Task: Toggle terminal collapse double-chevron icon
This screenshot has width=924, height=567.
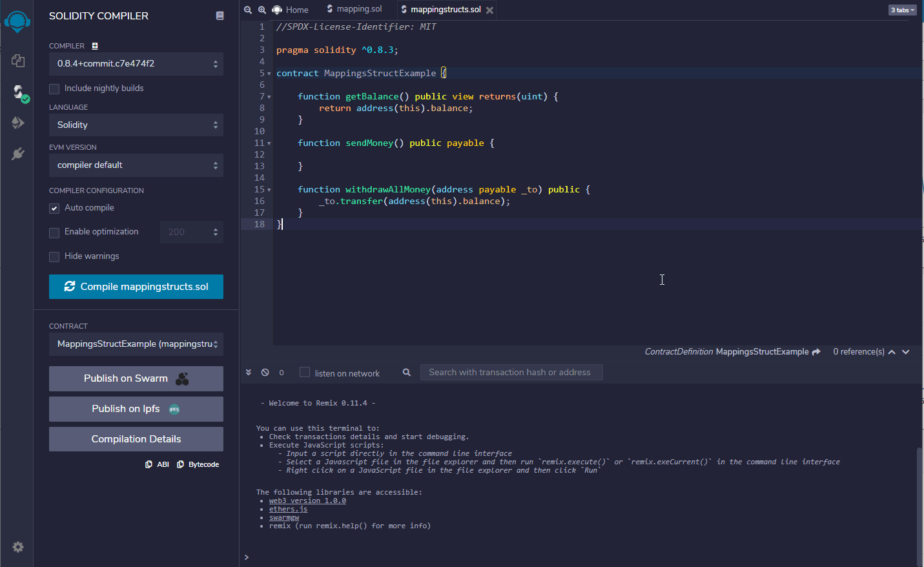Action: click(249, 373)
